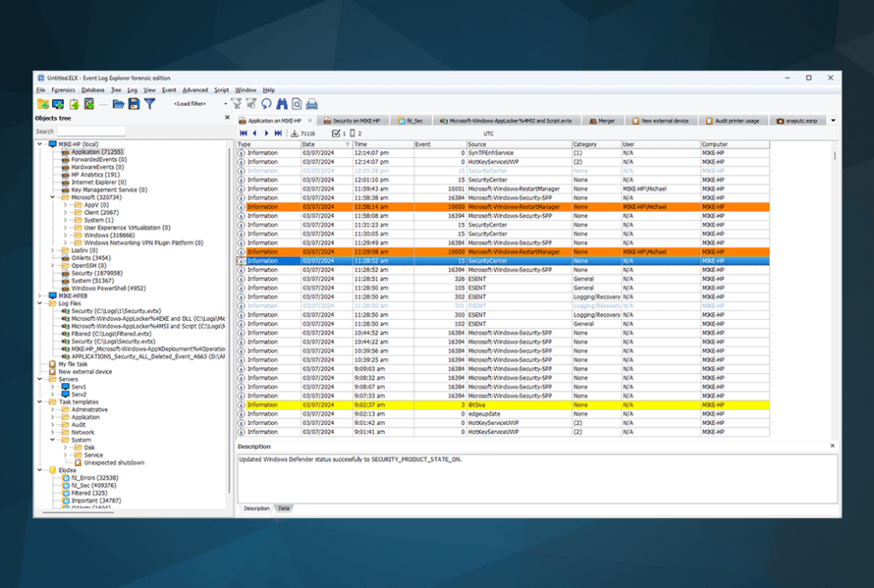This screenshot has height=588, width=874.
Task: Select OAlerts (3454) in tree
Action: (x=90, y=258)
